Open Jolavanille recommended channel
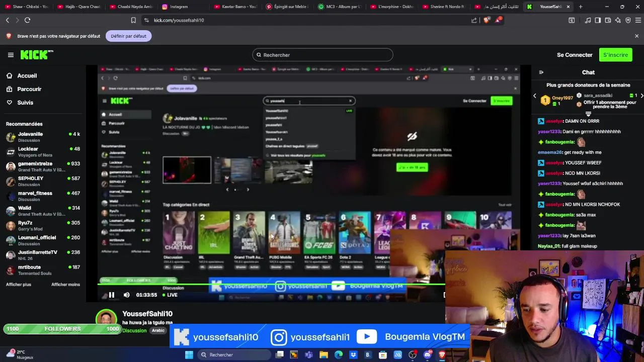Image resolution: width=644 pixels, height=362 pixels. pyautogui.click(x=43, y=137)
